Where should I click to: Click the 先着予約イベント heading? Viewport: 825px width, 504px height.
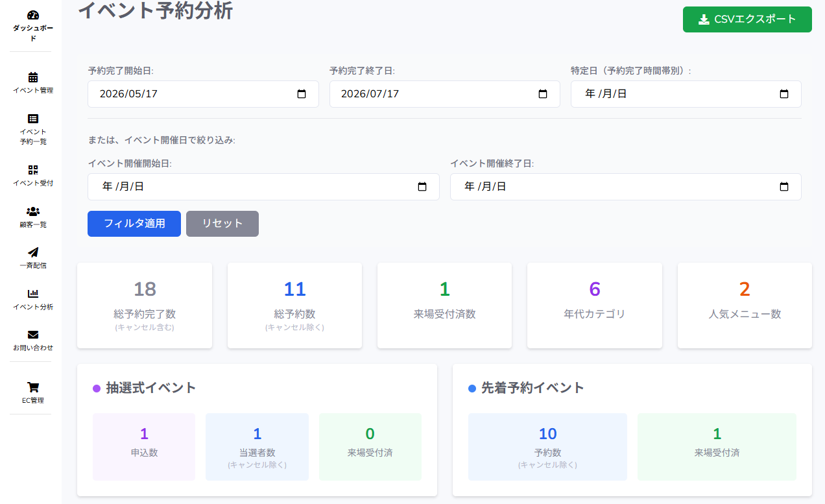tap(532, 388)
